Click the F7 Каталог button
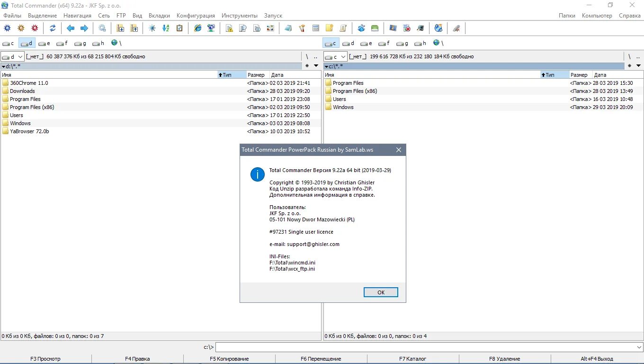644x364 pixels. click(413, 359)
